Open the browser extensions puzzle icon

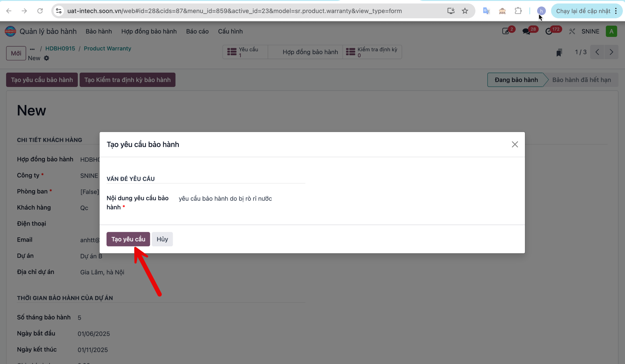click(x=518, y=11)
